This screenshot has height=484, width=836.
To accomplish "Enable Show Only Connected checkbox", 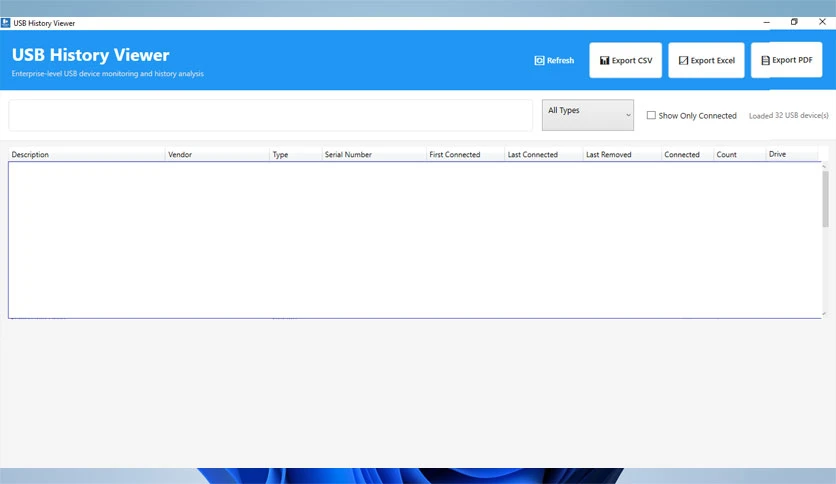I will tap(651, 115).
